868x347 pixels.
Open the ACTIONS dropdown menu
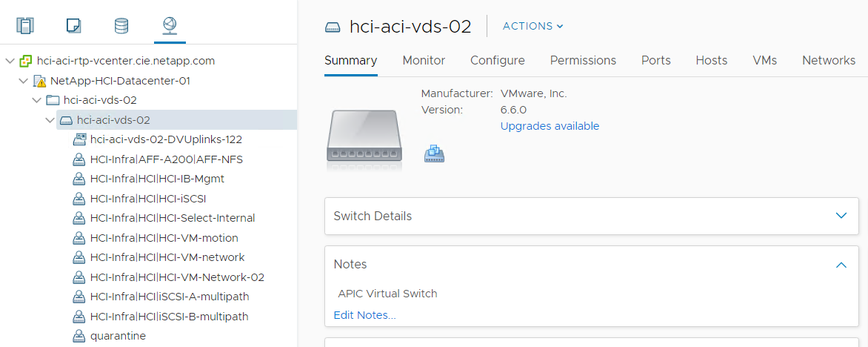coord(533,26)
